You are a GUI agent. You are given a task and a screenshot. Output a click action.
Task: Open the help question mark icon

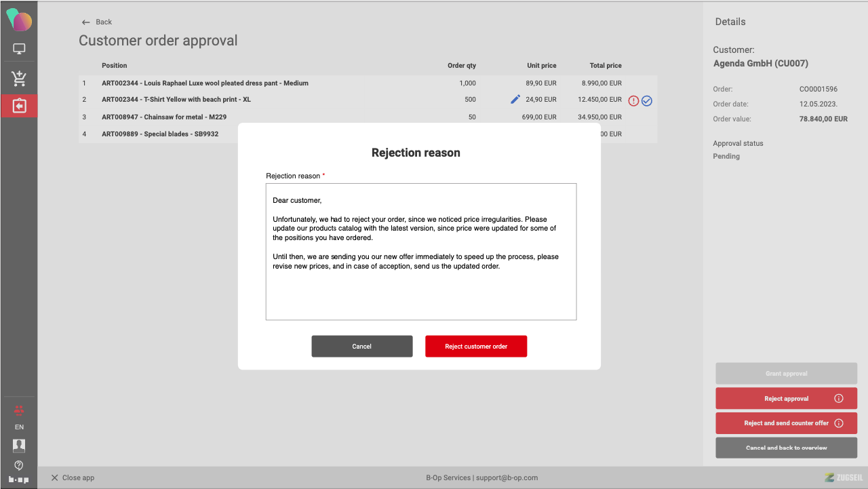tap(19, 465)
